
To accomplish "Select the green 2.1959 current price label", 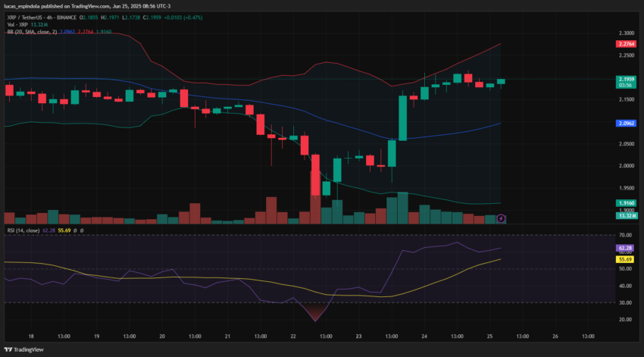I will (626, 80).
